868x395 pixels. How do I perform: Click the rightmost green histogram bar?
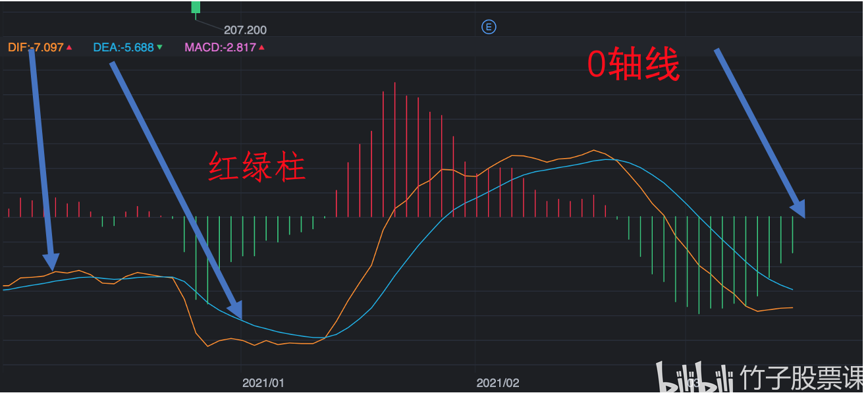tap(792, 234)
